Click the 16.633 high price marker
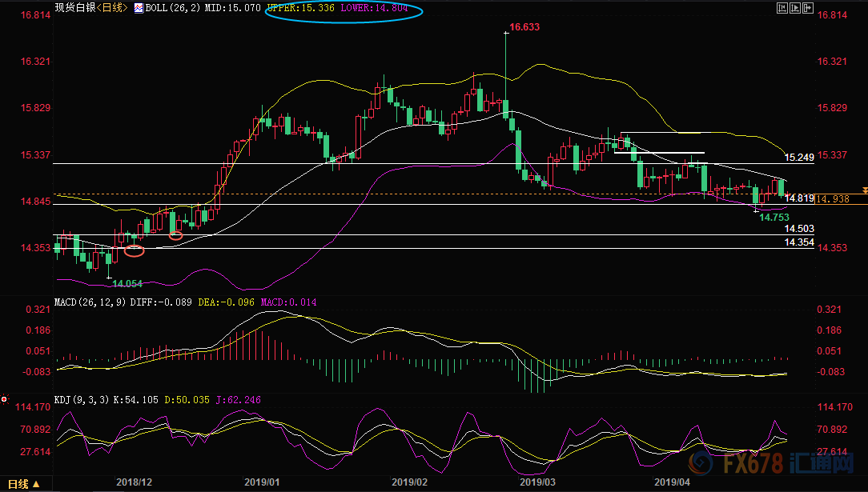The height and width of the screenshot is (492, 868). 524,27
